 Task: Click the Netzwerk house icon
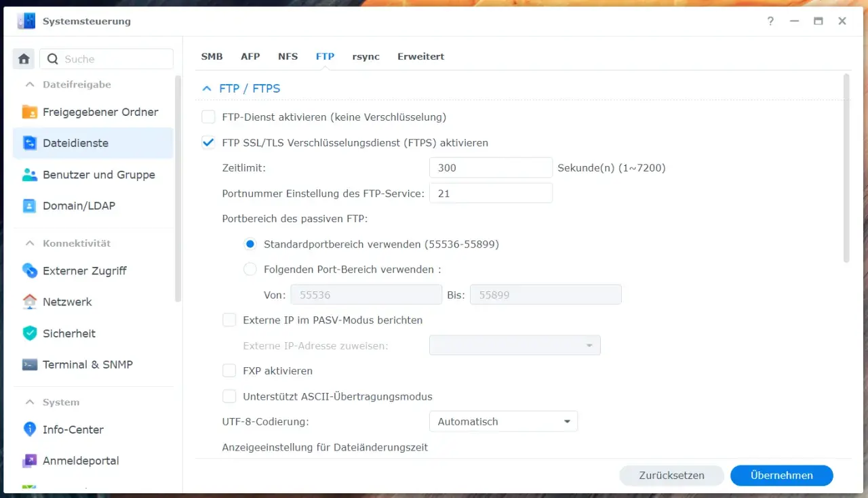click(x=29, y=302)
